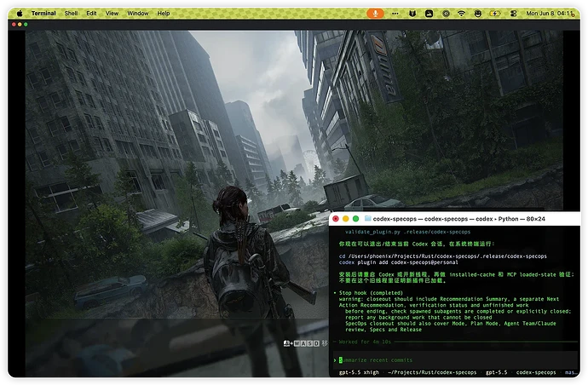Viewport: 588px width, 385px height.
Task: Open the Terminal application menu
Action: pyautogui.click(x=43, y=13)
